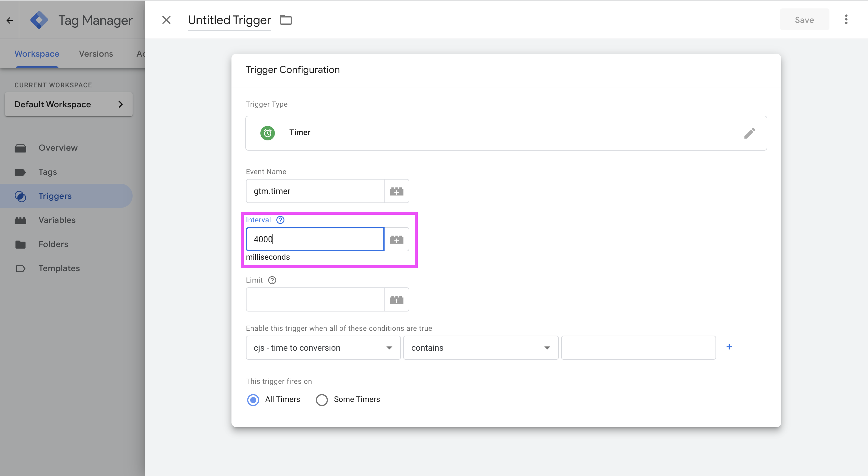Screen dimensions: 868x476
Task: Open the Limit help tooltip icon
Action: coord(272,280)
